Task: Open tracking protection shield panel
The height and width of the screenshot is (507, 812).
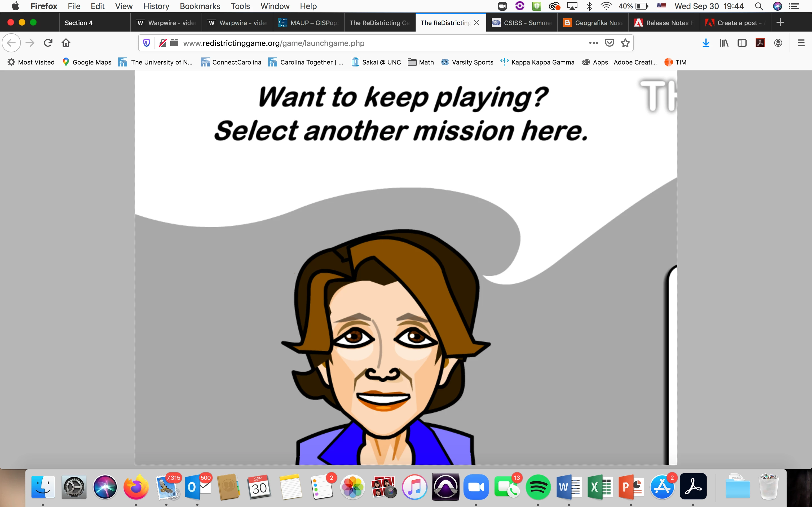Action: click(x=147, y=43)
